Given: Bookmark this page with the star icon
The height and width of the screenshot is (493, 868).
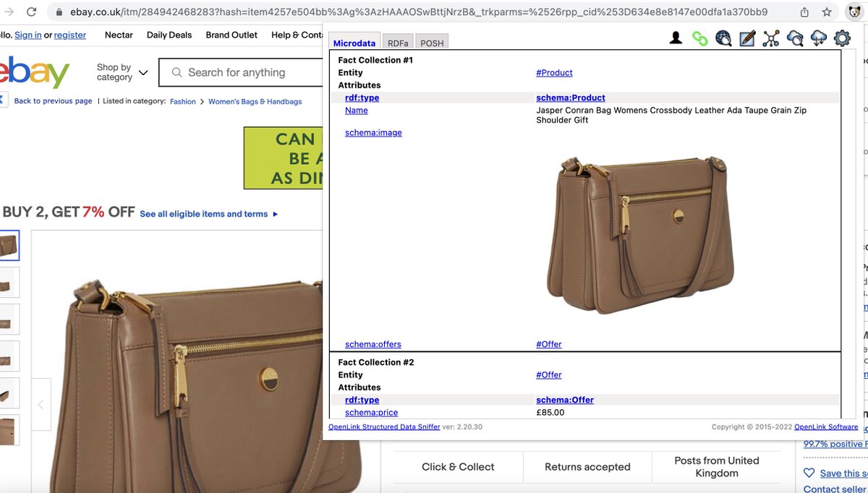Looking at the screenshot, I should click(827, 12).
